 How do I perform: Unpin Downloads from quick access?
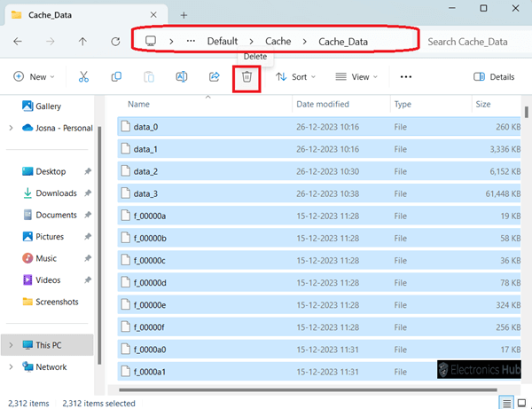pyautogui.click(x=88, y=193)
